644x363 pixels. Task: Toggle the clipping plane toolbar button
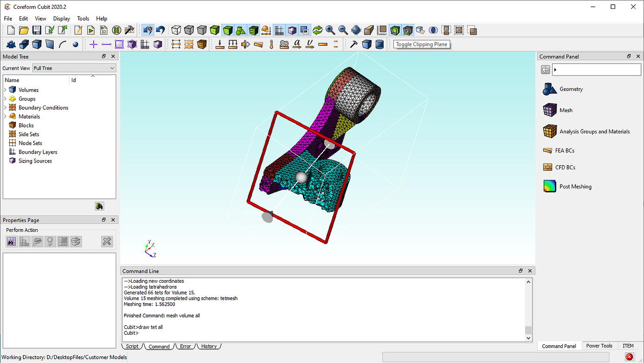tap(395, 30)
